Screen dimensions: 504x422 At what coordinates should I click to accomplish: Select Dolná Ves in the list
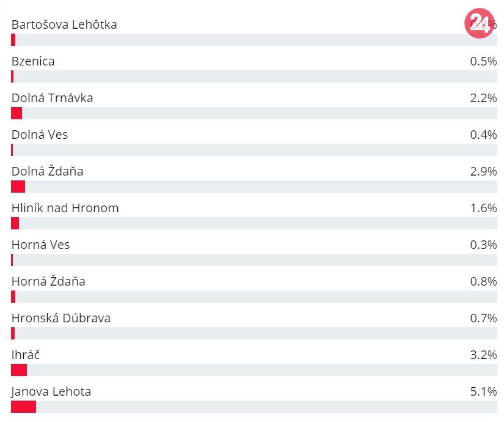[40, 135]
